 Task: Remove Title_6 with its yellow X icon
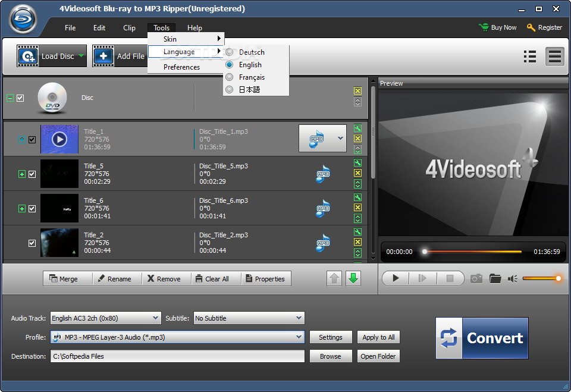tap(357, 207)
